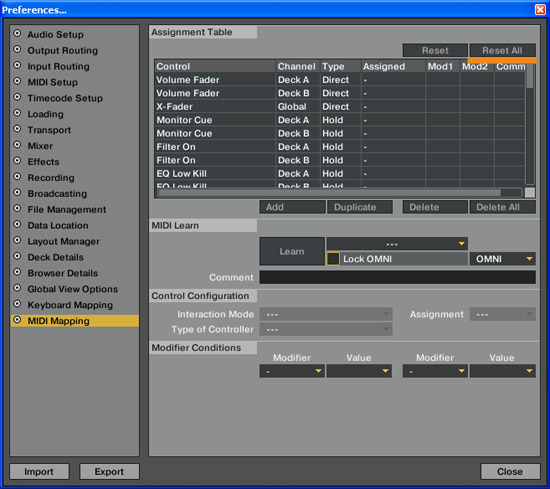
Task: Click the Reset All button
Action: 502,51
